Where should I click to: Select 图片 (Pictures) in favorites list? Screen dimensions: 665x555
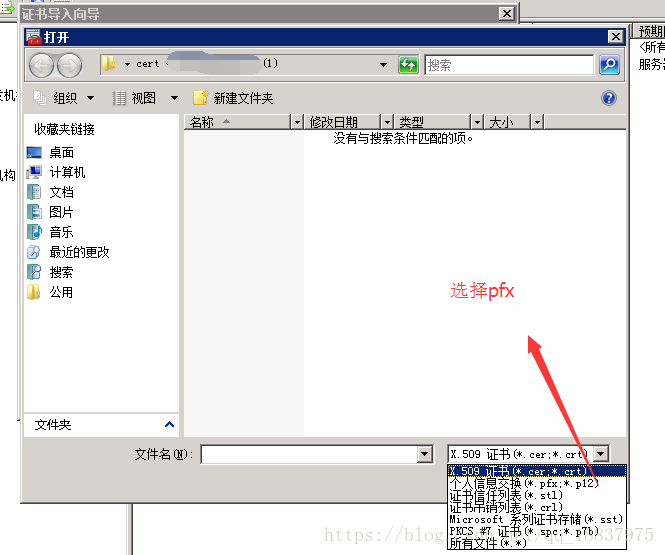coord(61,212)
